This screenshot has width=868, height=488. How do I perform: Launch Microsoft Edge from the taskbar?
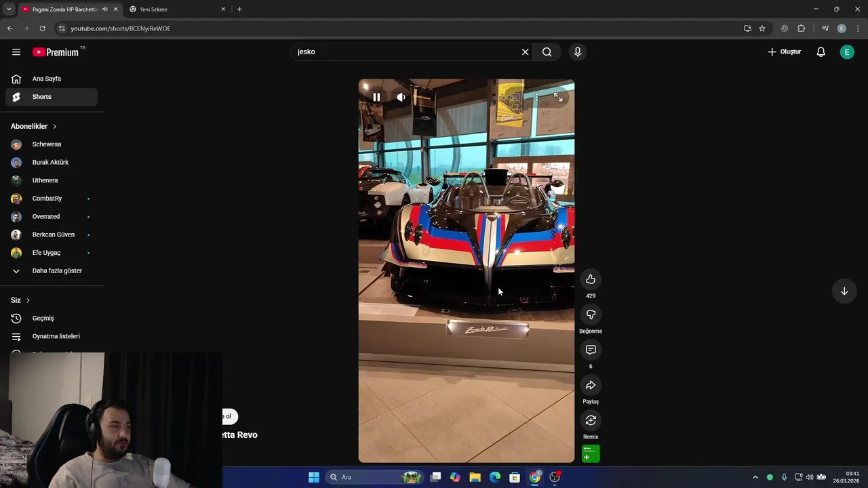click(495, 477)
